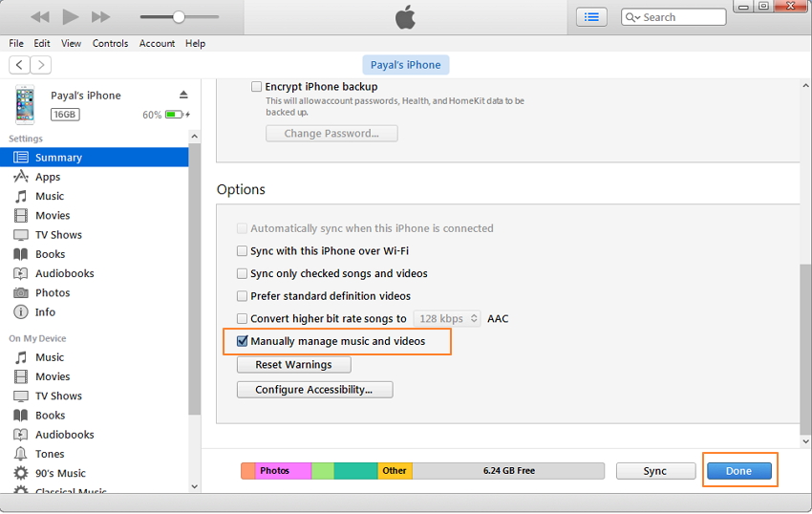This screenshot has height=514, width=812.
Task: Enable Prefer standard definition videos
Action: pyautogui.click(x=242, y=296)
